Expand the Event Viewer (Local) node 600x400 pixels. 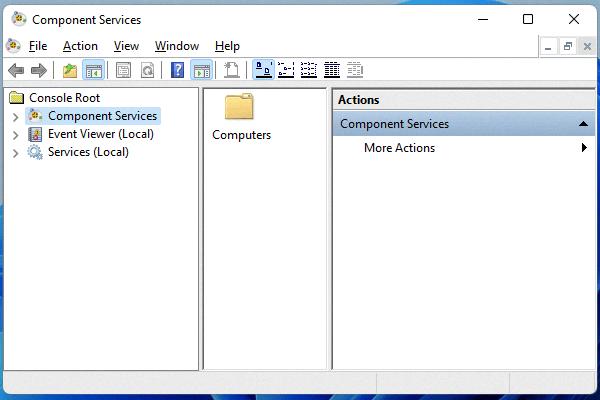pos(15,135)
